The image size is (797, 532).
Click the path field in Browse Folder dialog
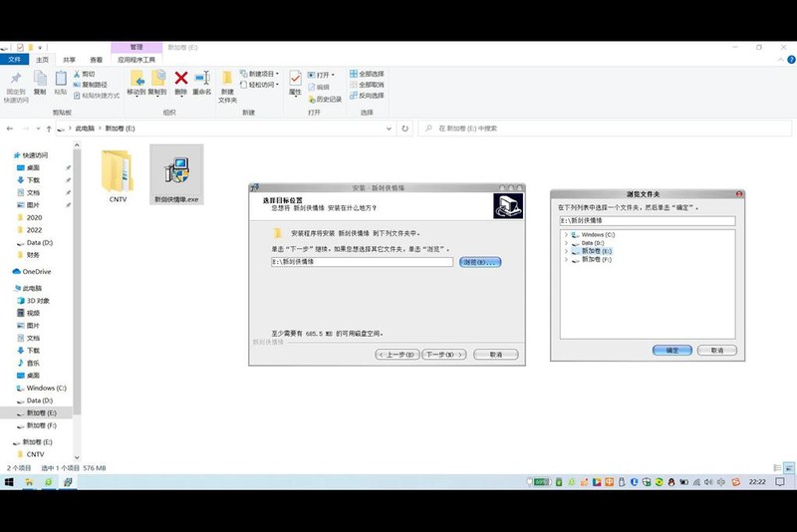click(648, 220)
